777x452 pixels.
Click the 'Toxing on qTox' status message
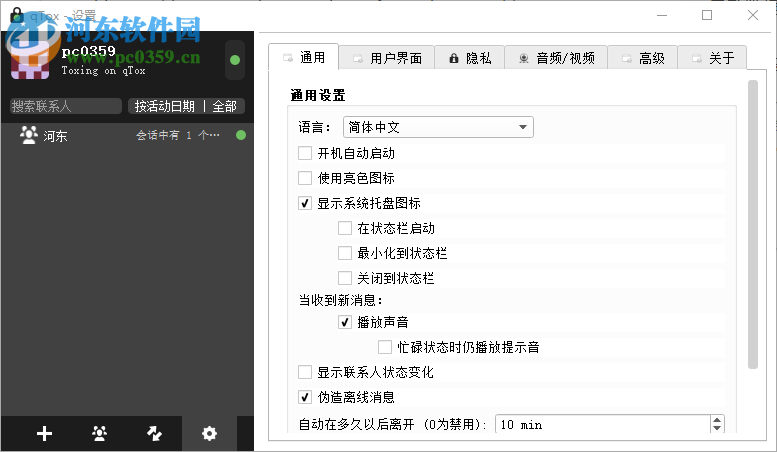[x=104, y=71]
